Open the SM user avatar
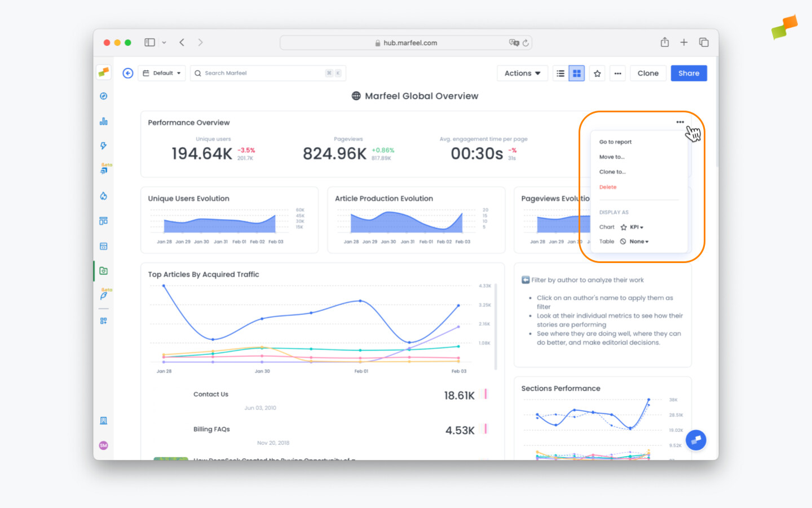This screenshot has width=812, height=508. pos(103,445)
